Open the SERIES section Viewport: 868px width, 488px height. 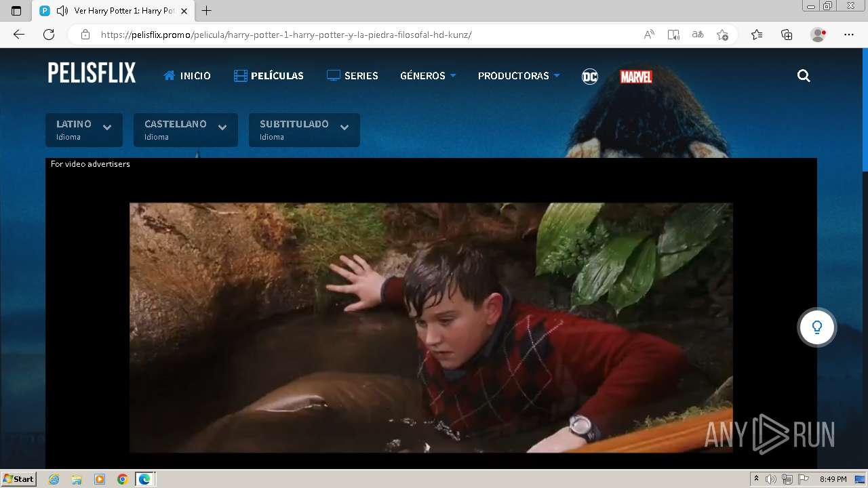[353, 76]
